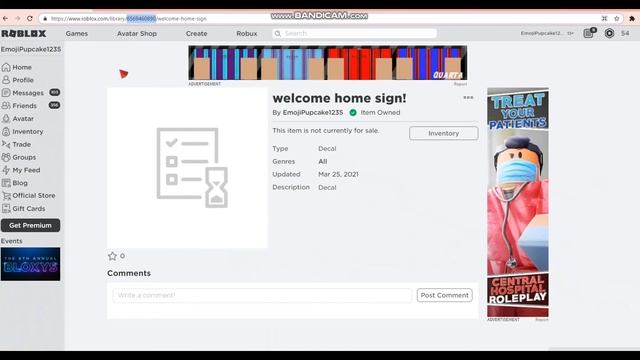
Task: Click the Report link under the side ad
Action: (542, 320)
